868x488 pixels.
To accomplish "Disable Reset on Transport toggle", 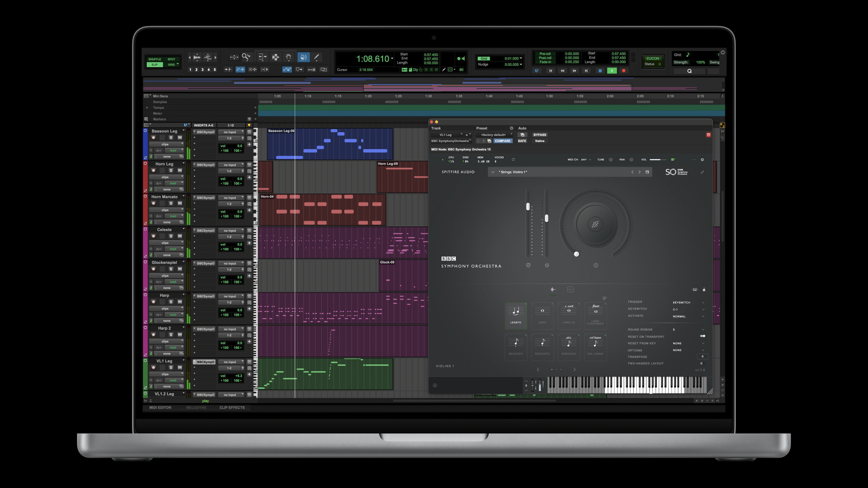I will coord(703,336).
